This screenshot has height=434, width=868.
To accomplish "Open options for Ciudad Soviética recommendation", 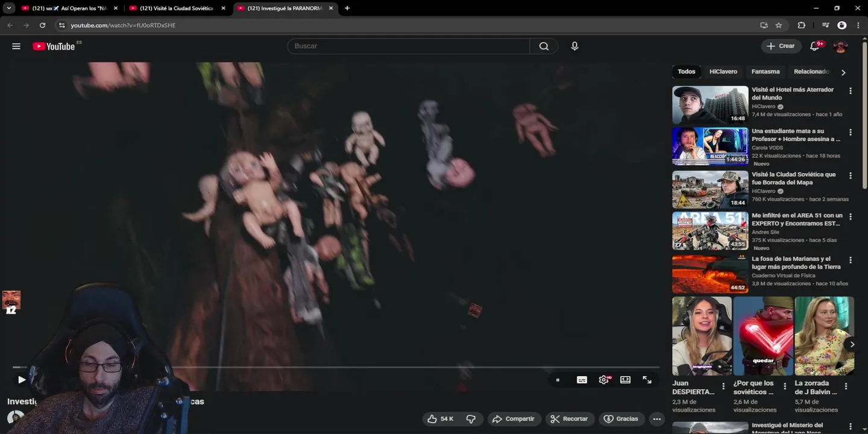I will click(851, 175).
